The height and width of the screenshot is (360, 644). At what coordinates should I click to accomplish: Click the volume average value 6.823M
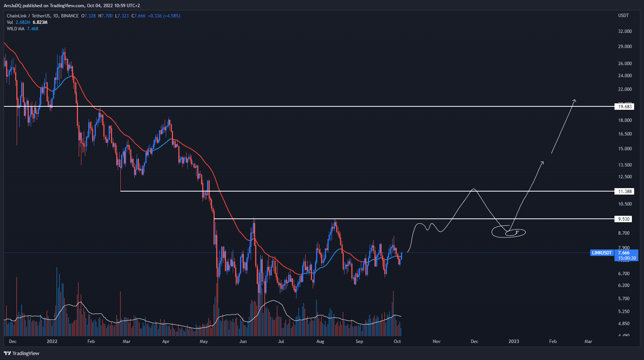click(x=40, y=22)
